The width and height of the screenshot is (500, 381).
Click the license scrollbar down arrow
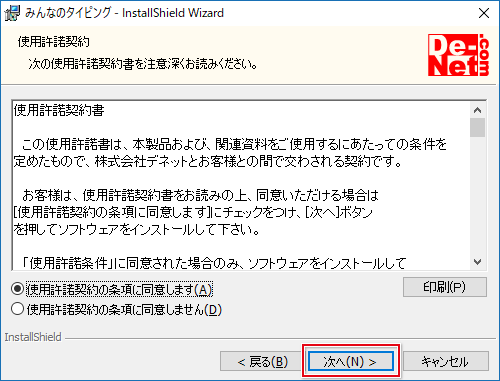pos(478,262)
